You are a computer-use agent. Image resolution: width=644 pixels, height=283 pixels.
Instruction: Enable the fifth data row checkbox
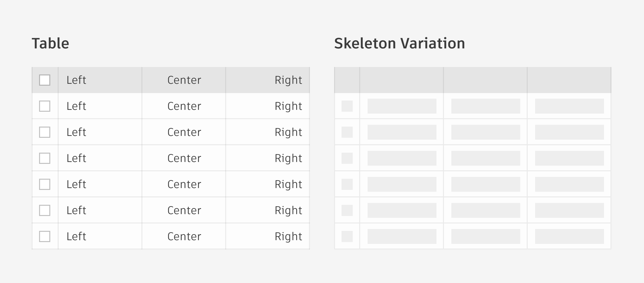[x=44, y=210]
